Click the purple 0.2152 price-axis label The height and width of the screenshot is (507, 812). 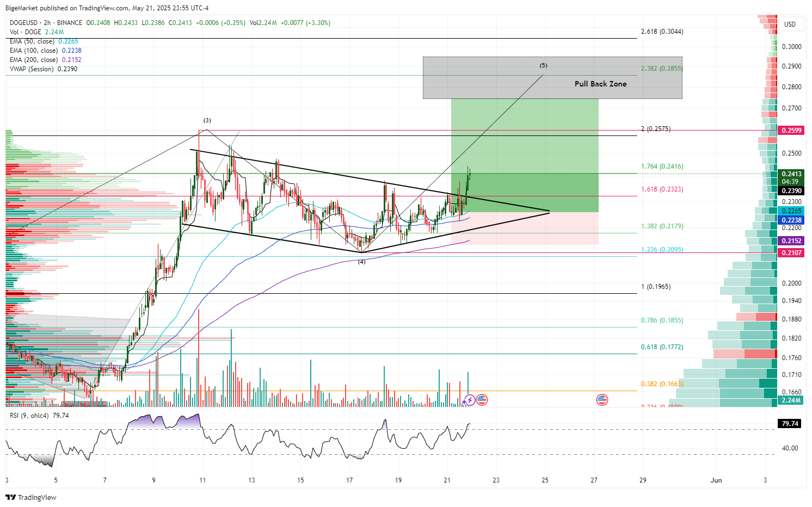tap(791, 241)
